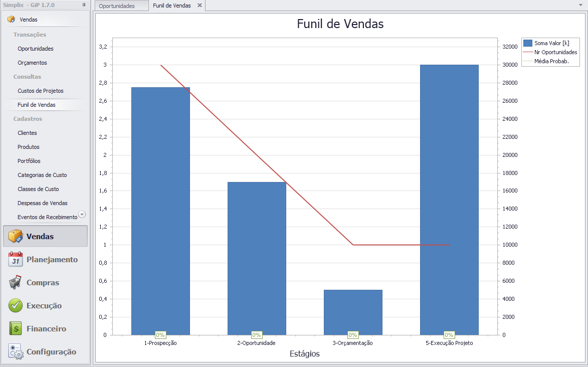This screenshot has height=367, width=588.
Task: Click the Vendas label in sidebar header
Action: click(29, 20)
